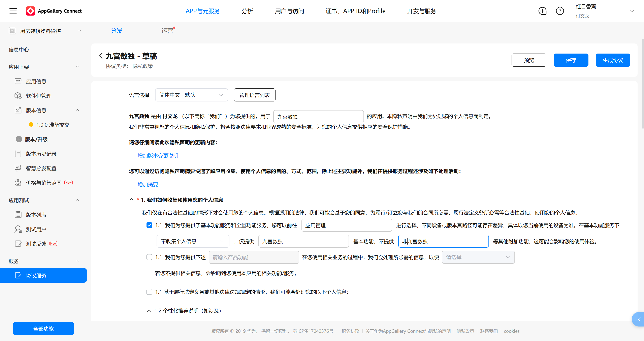Click the app thumbnail beside 厨房装修物料管控
This screenshot has height=341, width=644.
point(12,31)
